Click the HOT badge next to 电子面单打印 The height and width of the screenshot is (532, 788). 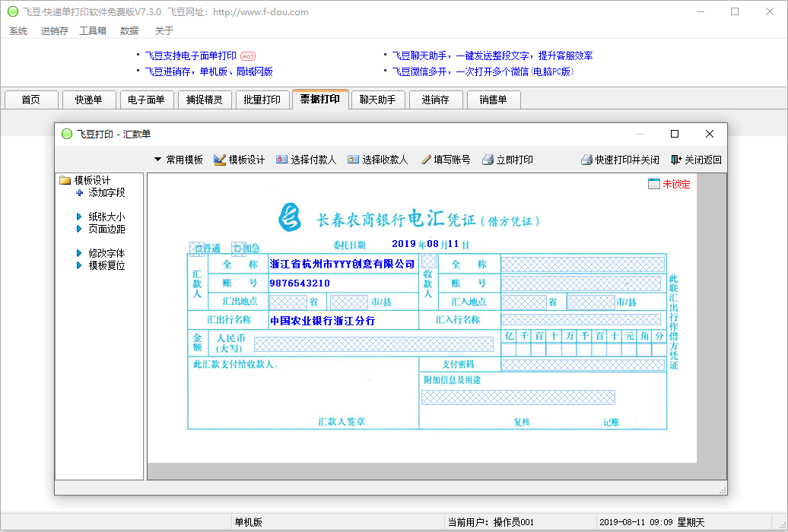[248, 56]
